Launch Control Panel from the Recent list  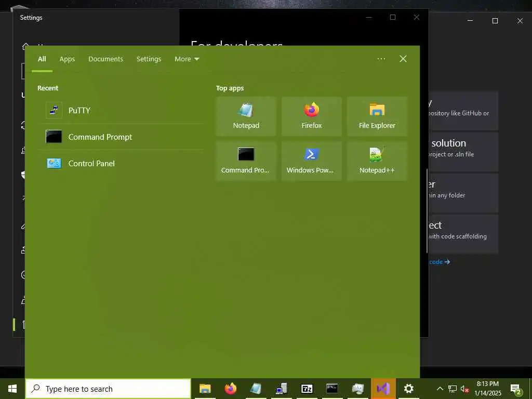click(x=121, y=163)
